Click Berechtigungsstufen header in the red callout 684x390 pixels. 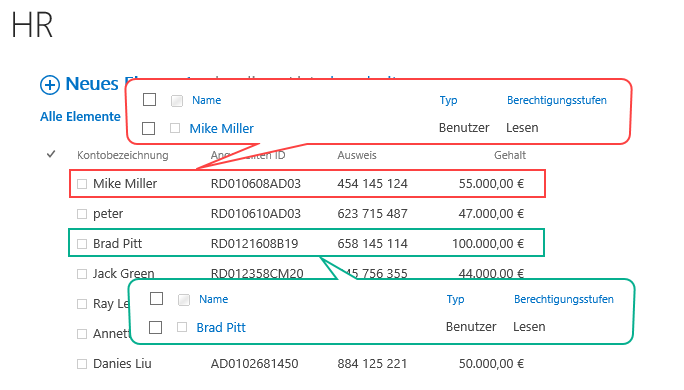557,100
